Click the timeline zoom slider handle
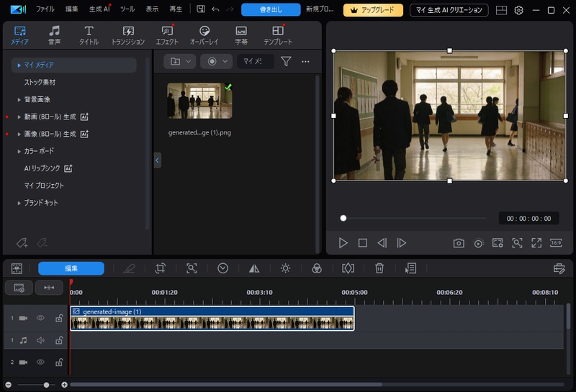 coord(46,385)
